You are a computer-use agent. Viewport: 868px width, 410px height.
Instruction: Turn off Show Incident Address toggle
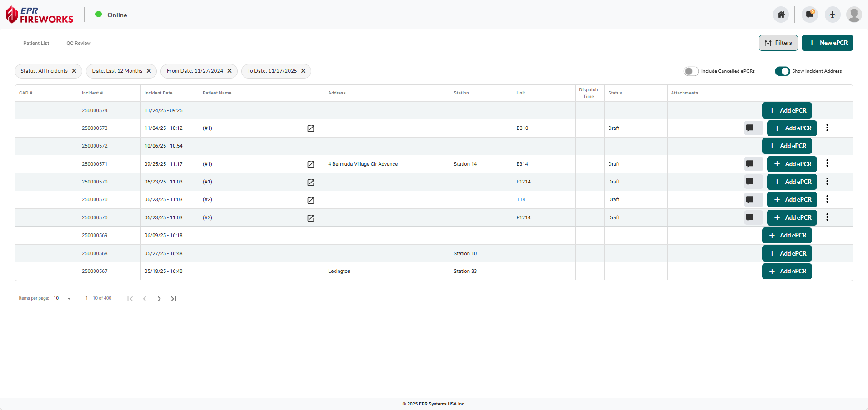[782, 71]
